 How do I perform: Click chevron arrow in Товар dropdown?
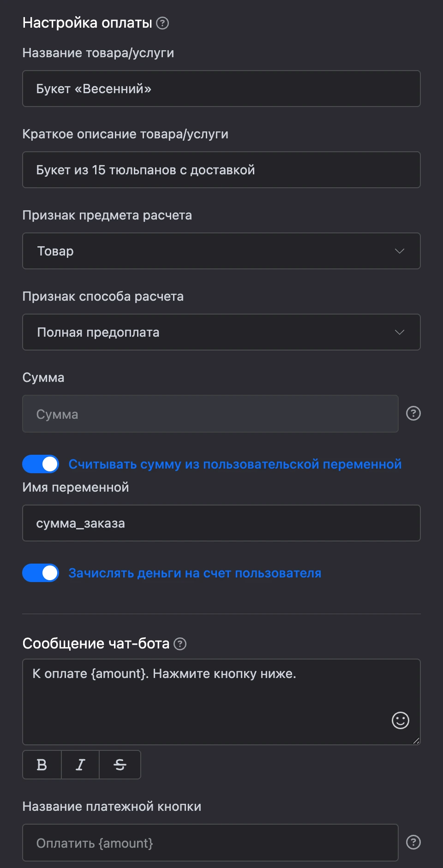tap(400, 251)
